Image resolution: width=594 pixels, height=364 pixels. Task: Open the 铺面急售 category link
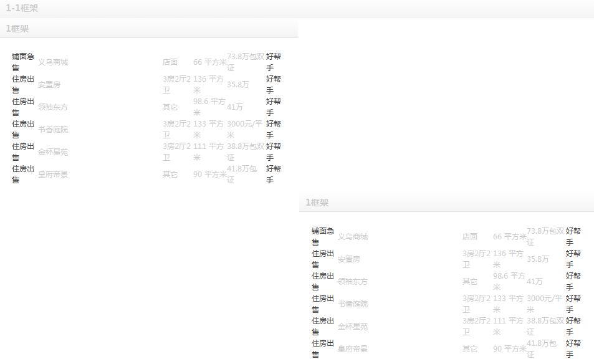(22, 62)
